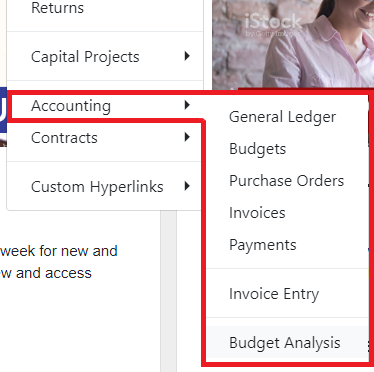Select the Contracts menu item
Image resolution: width=374 pixels, height=372 pixels.
click(105, 138)
